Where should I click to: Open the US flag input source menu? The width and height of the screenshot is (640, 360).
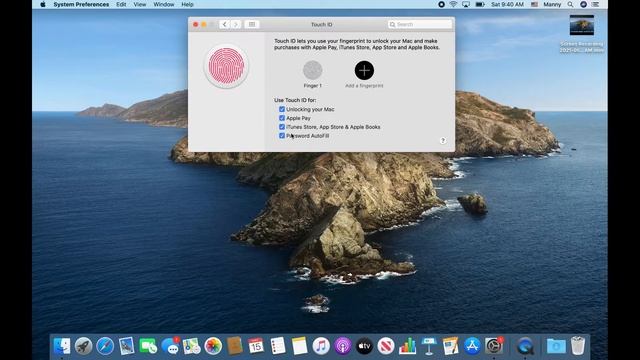click(x=534, y=4)
